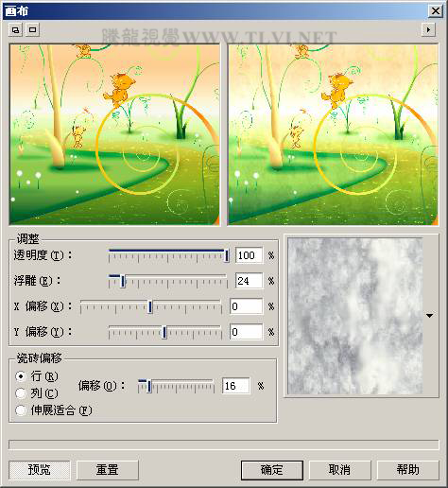448x488 pixels.
Task: Expand the canvas texture dropdown arrow
Action: 430,315
